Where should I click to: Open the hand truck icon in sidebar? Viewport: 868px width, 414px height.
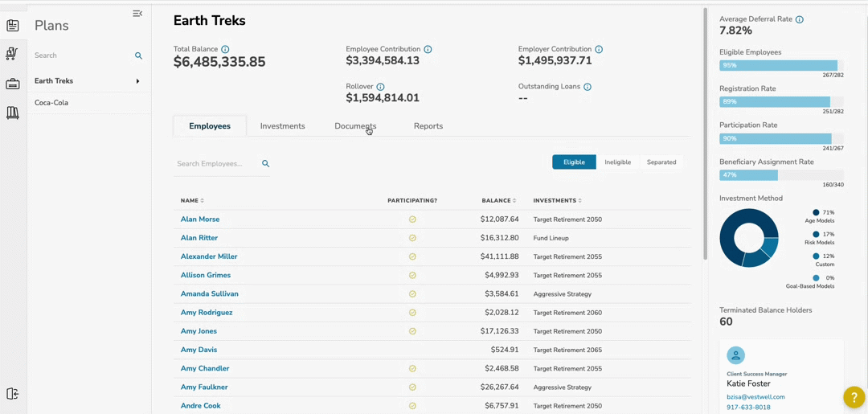(x=13, y=54)
